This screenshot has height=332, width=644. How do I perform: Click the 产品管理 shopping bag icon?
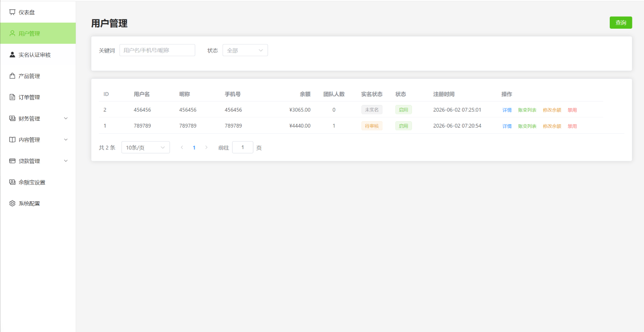[12, 76]
